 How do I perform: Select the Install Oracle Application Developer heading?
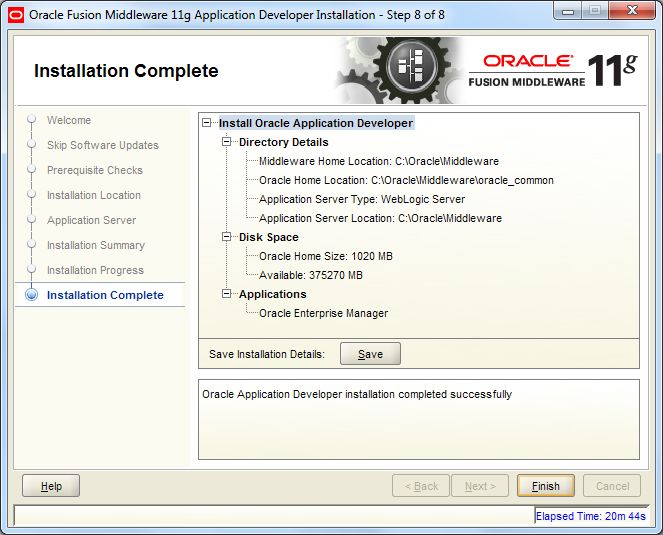pos(316,123)
